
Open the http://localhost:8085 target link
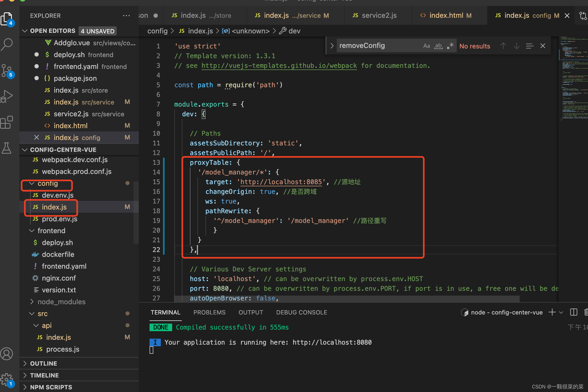[x=281, y=182]
